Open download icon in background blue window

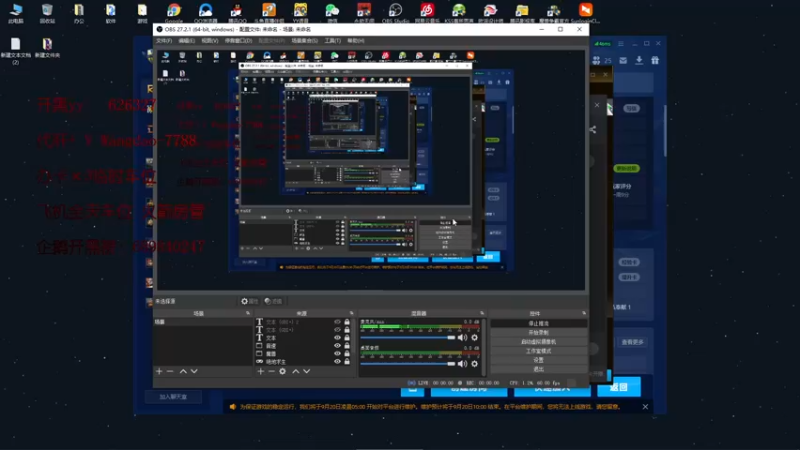point(639,60)
